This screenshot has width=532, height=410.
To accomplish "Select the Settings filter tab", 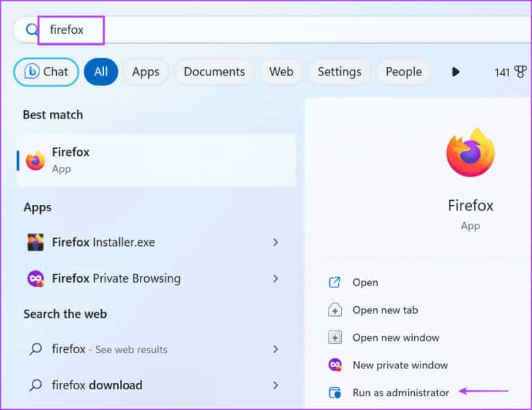I will coord(339,71).
